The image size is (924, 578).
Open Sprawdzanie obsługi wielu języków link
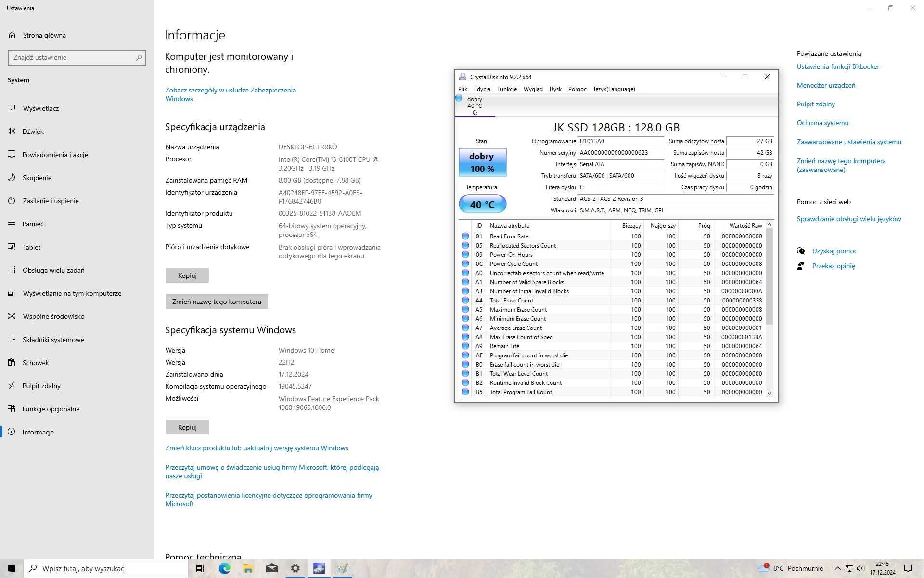tap(849, 219)
